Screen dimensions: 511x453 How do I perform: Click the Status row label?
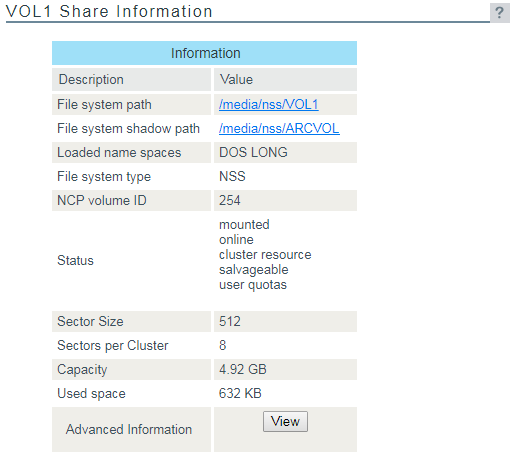[75, 260]
